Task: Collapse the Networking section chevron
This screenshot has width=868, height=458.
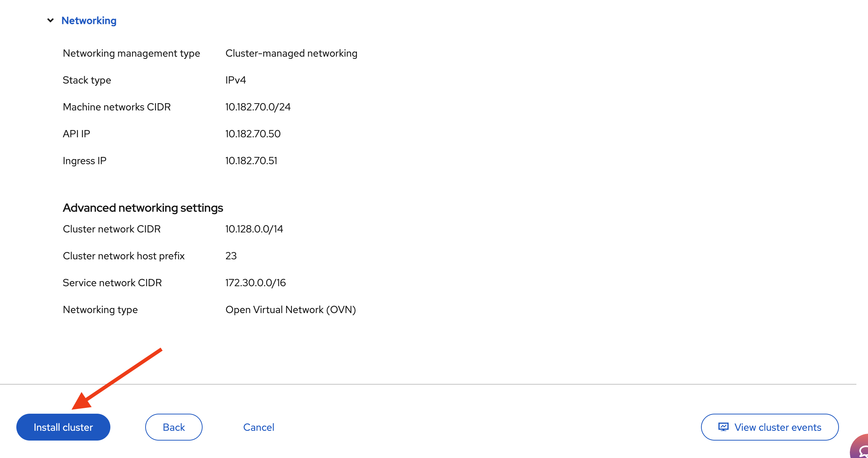Action: click(50, 21)
